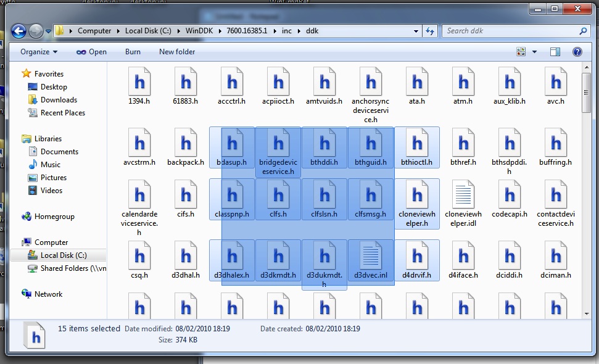599x364 pixels.
Task: Select Desktop under Favorites
Action: [x=54, y=87]
